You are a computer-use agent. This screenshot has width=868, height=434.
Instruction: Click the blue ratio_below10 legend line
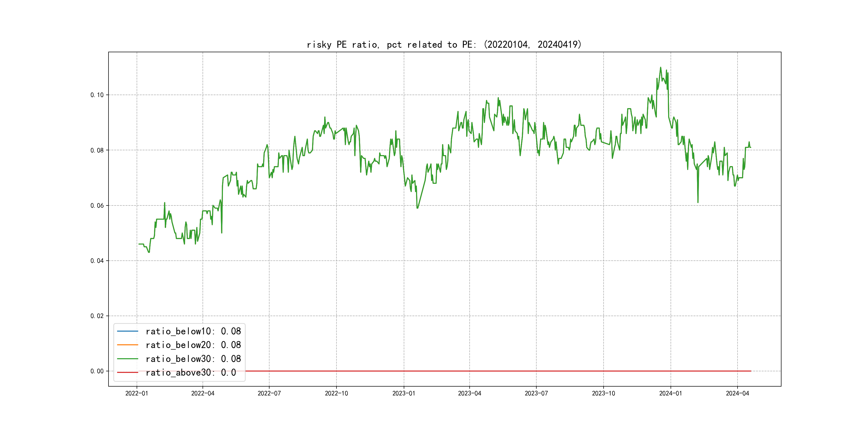coord(127,331)
